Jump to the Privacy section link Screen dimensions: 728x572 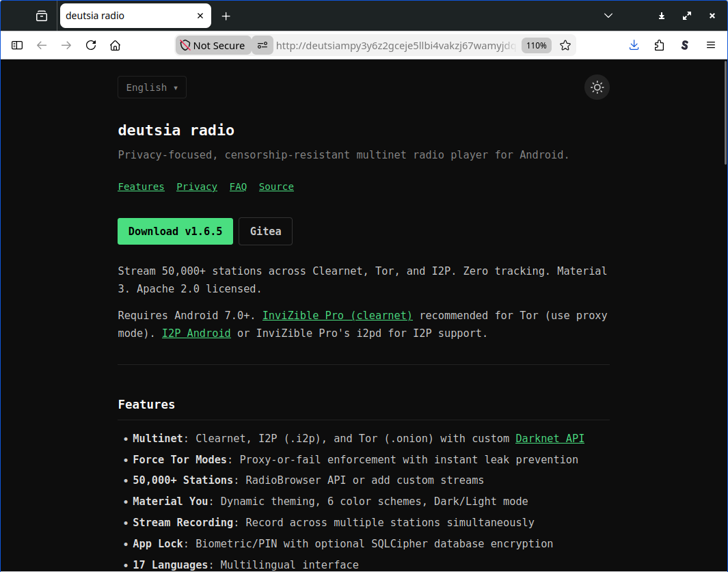197,187
